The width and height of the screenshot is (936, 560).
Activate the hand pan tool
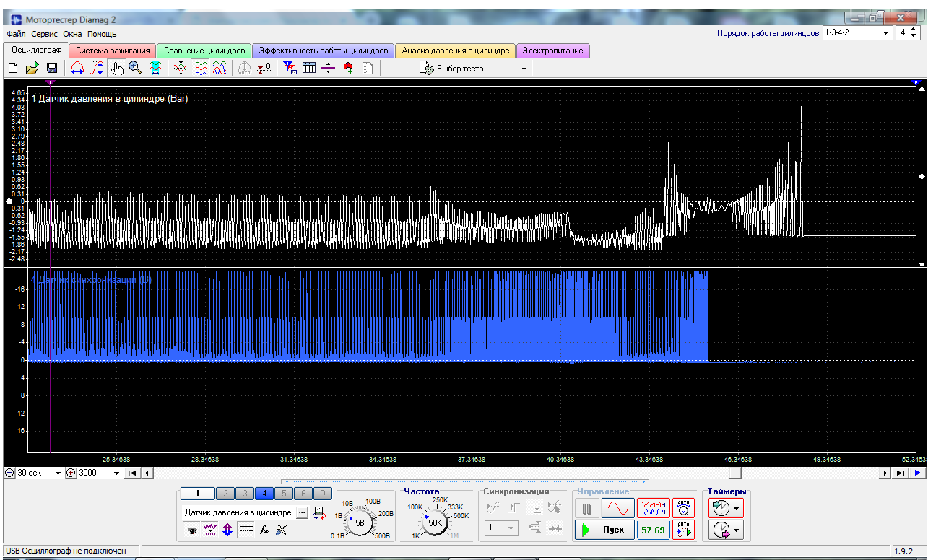coord(117,68)
